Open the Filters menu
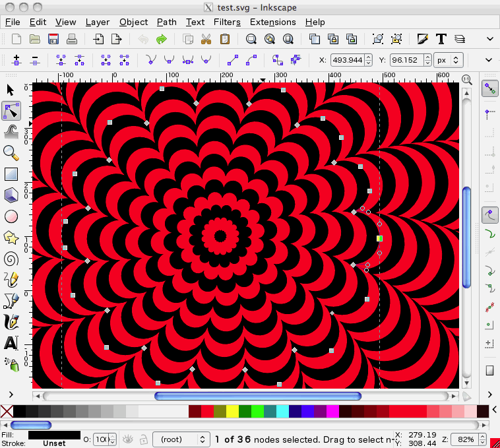This screenshot has width=500, height=448. pyautogui.click(x=227, y=22)
